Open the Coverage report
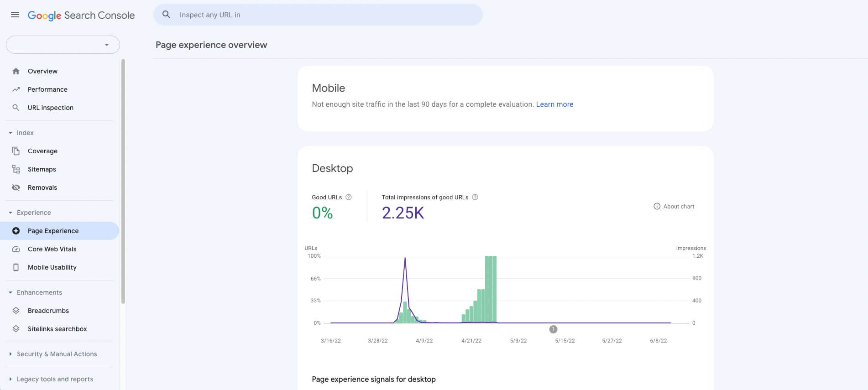 59,151
